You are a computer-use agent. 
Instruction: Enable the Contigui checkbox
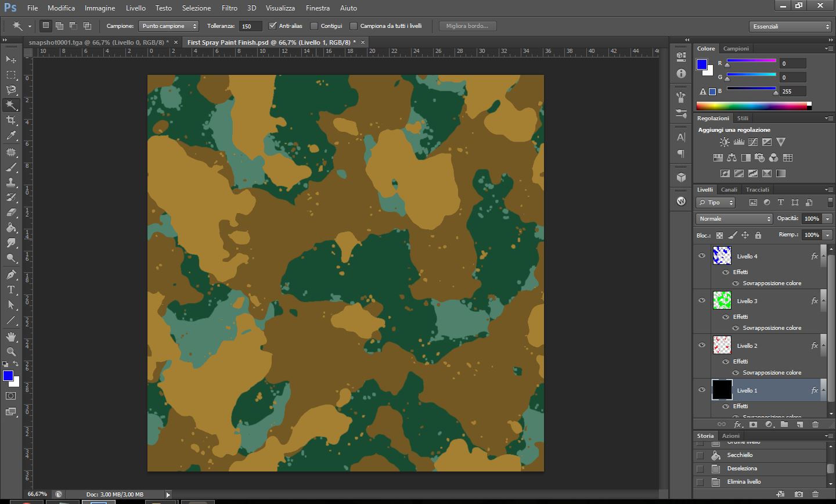(x=314, y=26)
